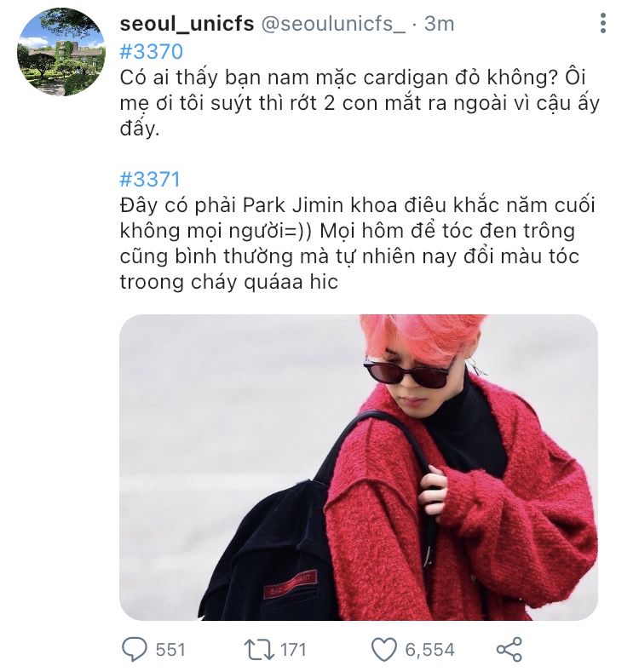
Task: Click the 6,554 likes count
Action: click(x=429, y=650)
